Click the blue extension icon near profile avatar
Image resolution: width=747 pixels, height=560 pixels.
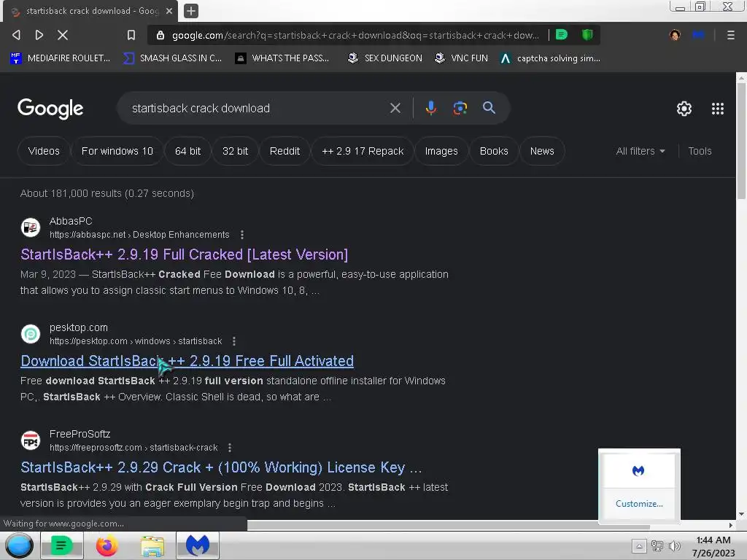click(698, 35)
